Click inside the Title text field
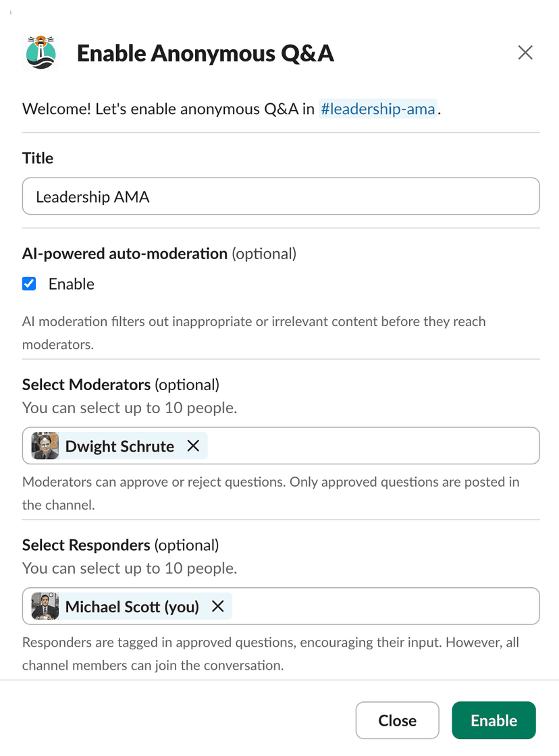The image size is (559, 756). point(281,196)
